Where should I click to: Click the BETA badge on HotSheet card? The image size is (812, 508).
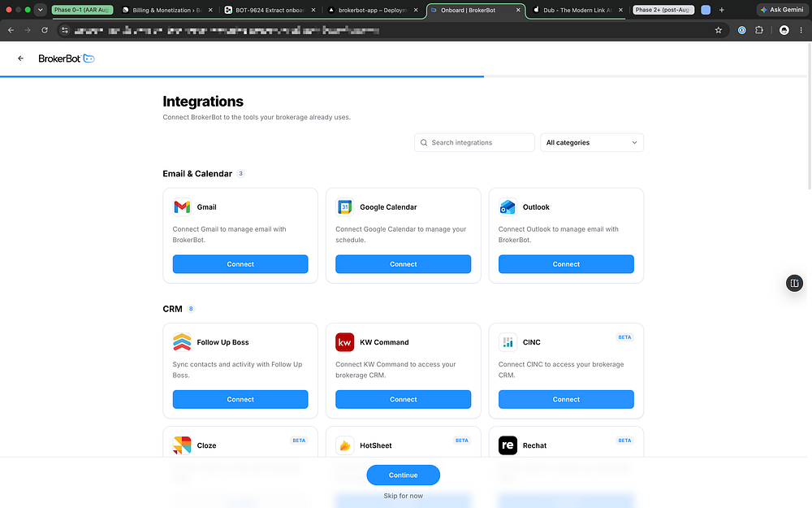coord(462,441)
